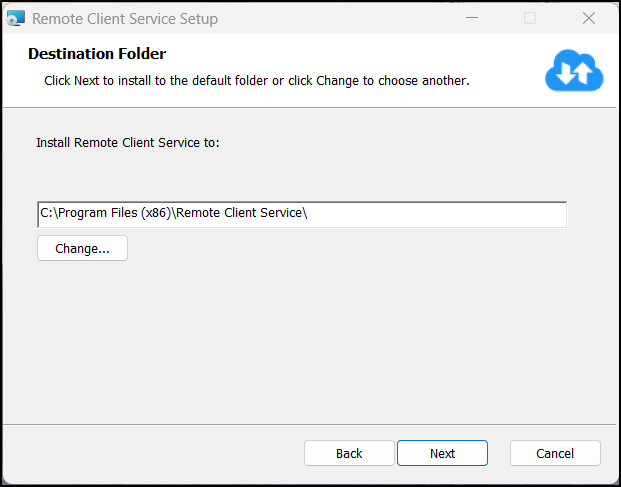621x487 pixels.
Task: Click the 'Install Remote Client Service to:' label
Action: point(128,143)
